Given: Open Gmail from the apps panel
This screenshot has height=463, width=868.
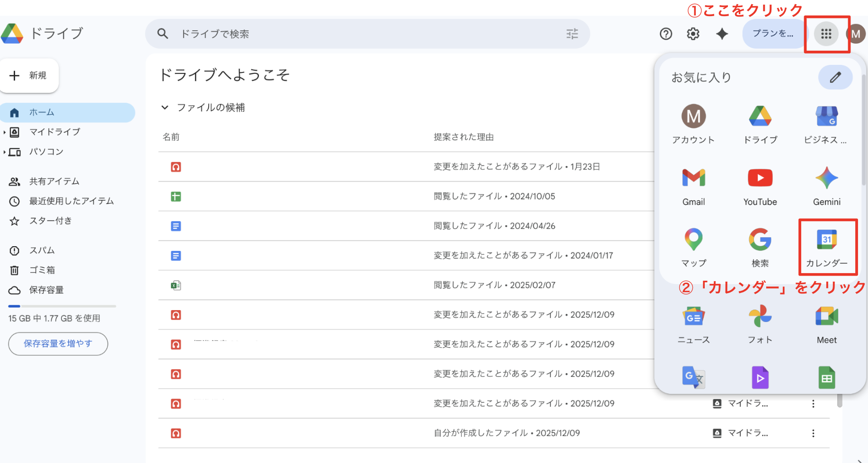Looking at the screenshot, I should click(693, 187).
